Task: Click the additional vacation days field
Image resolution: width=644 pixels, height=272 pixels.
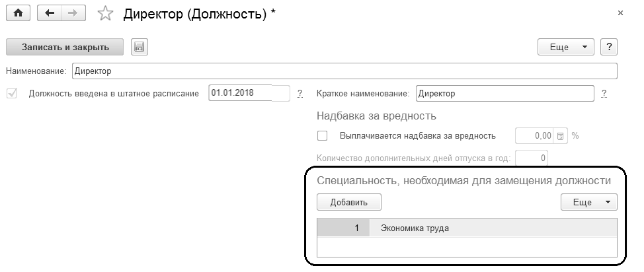Action: 532,158
